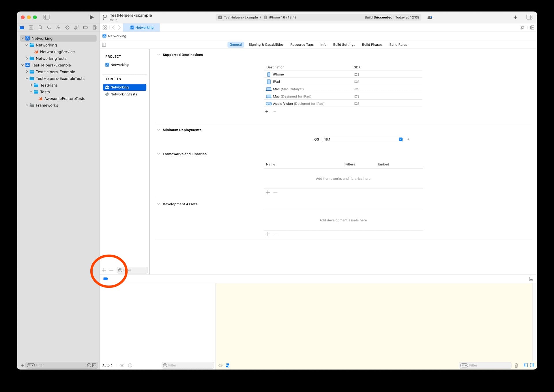Open the Issues navigator warning triangle
Image resolution: width=554 pixels, height=392 pixels.
58,27
